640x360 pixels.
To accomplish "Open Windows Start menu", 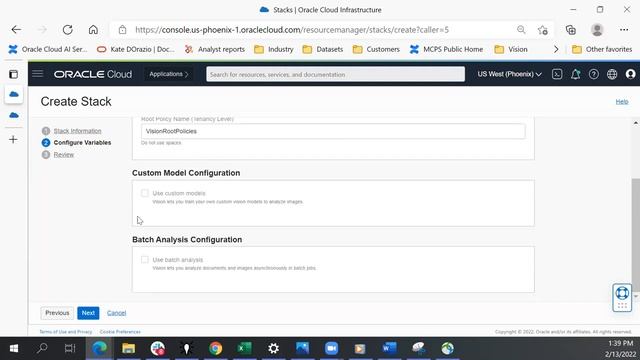I will click(x=13, y=348).
